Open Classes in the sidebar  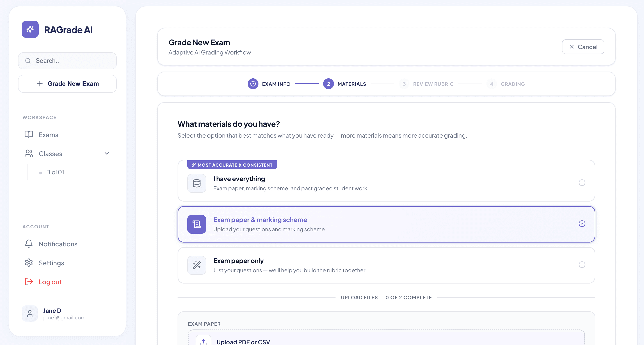(67, 153)
